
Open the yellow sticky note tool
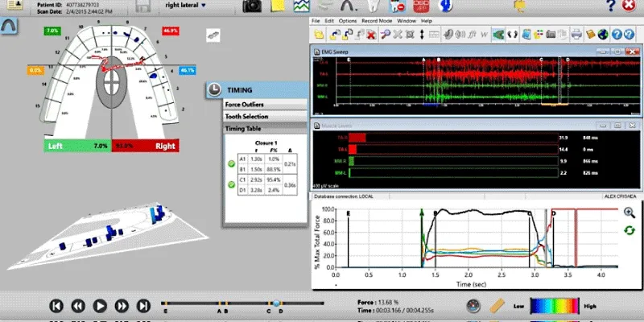tap(278, 6)
